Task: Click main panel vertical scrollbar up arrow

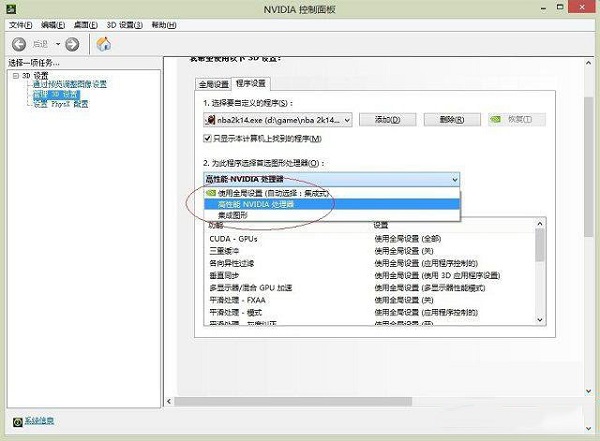Action: (589, 63)
